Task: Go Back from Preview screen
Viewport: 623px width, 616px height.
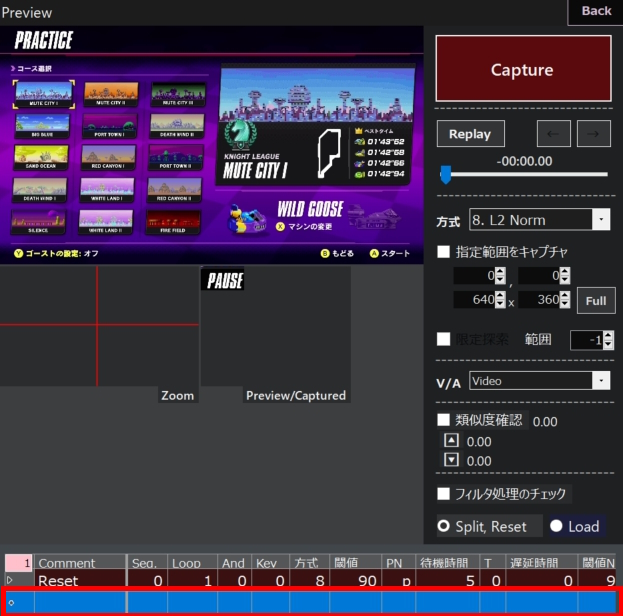Action: [x=596, y=12]
